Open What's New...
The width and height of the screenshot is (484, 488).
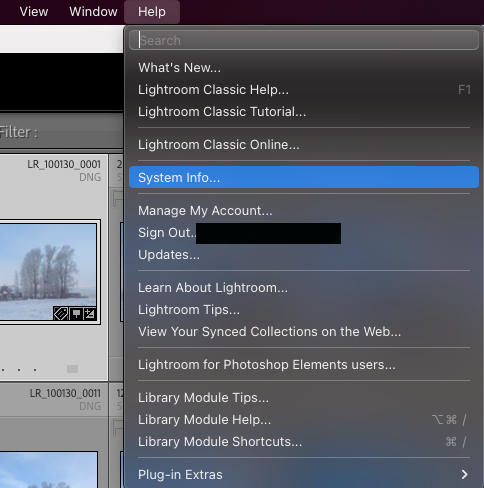[x=304, y=68]
